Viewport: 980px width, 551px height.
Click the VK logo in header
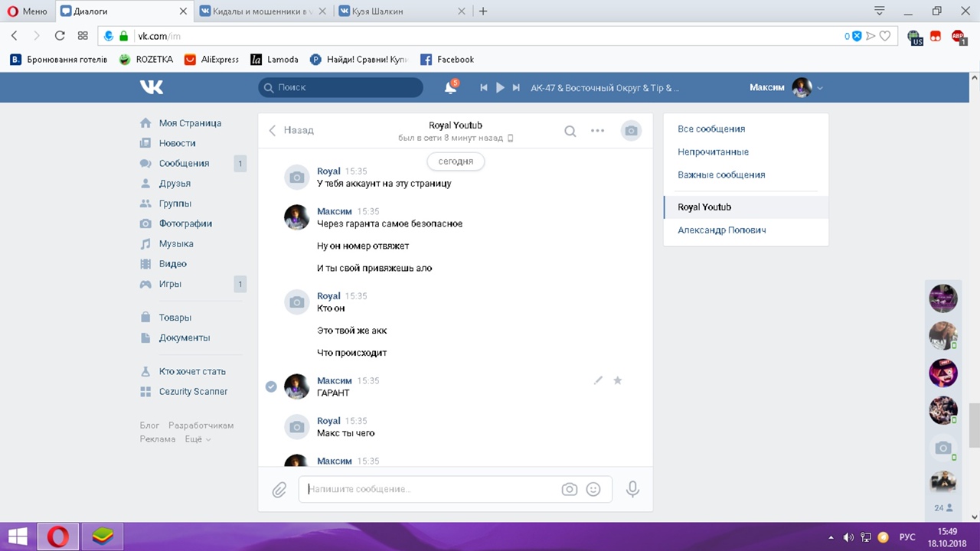pos(152,87)
